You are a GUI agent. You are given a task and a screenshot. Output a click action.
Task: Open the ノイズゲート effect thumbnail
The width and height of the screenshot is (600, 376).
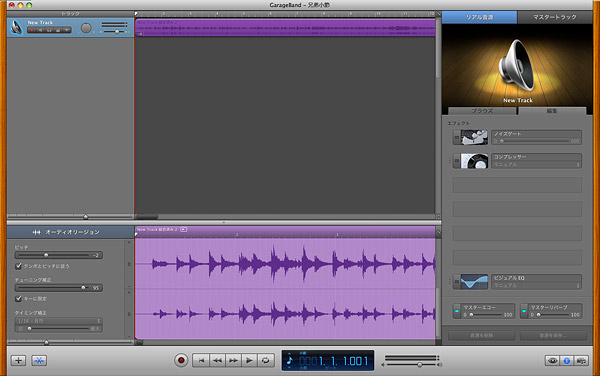pyautogui.click(x=474, y=138)
